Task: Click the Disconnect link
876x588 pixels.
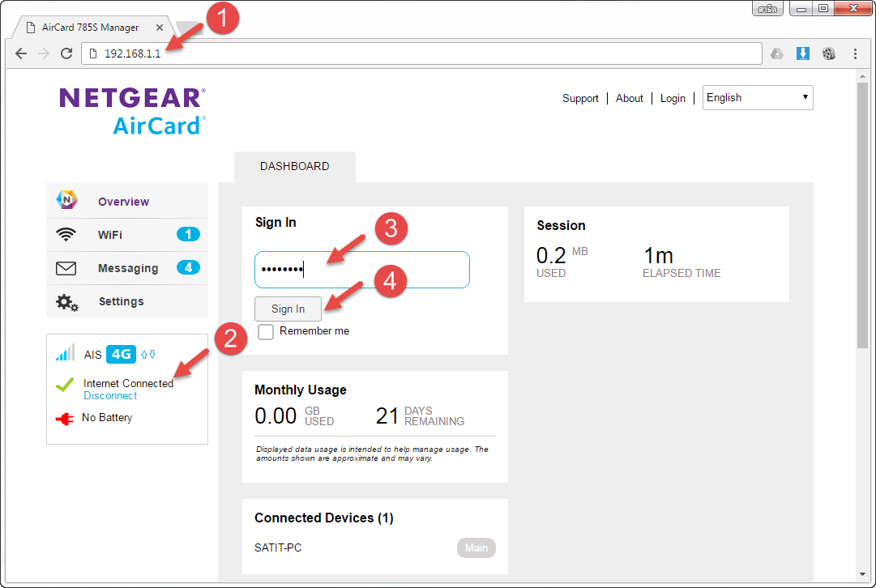Action: click(110, 396)
